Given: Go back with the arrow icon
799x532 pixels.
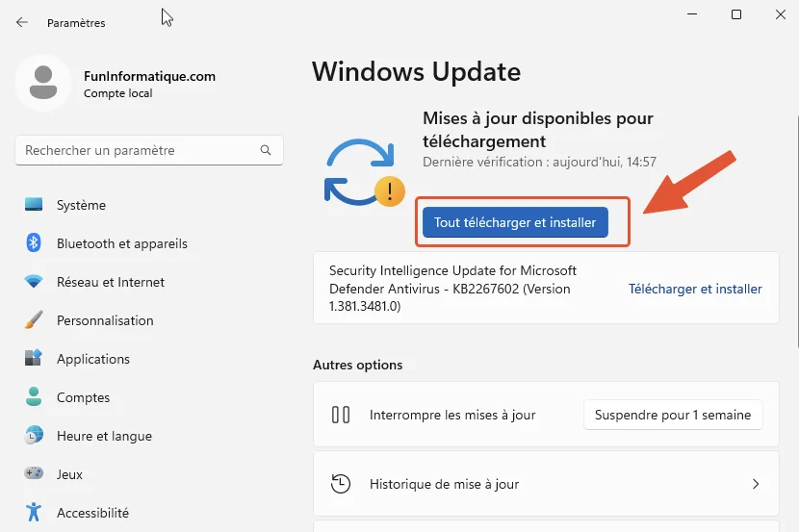Looking at the screenshot, I should 22,22.
